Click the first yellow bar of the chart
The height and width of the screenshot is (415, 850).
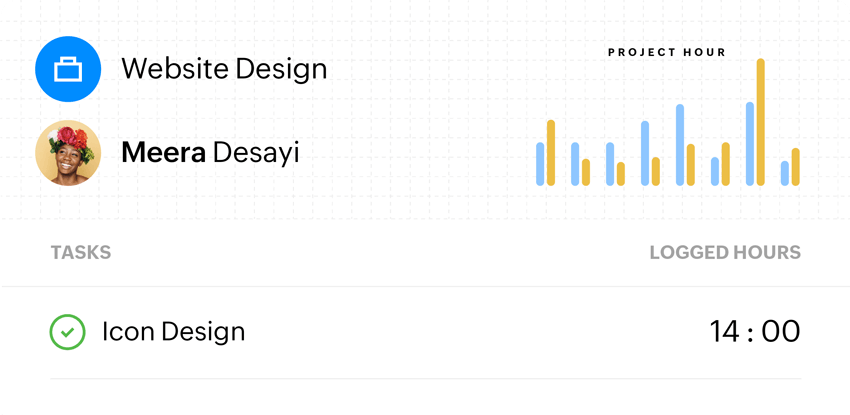coord(551,152)
